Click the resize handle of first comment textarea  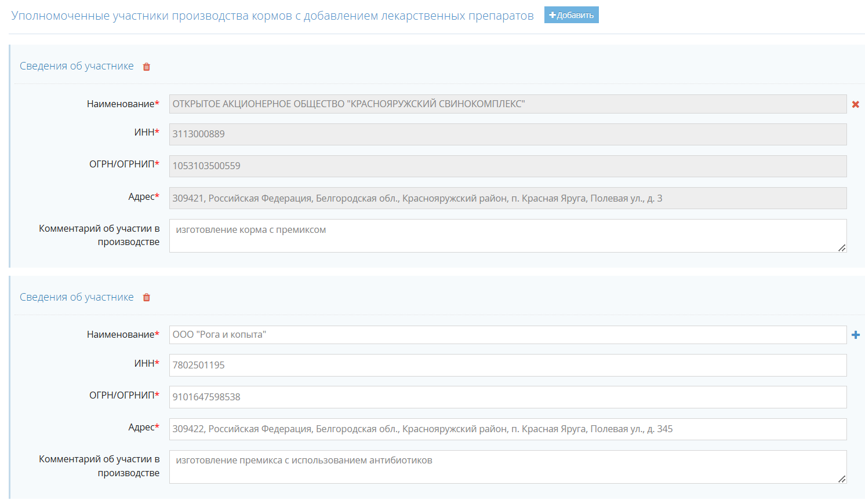(x=842, y=248)
